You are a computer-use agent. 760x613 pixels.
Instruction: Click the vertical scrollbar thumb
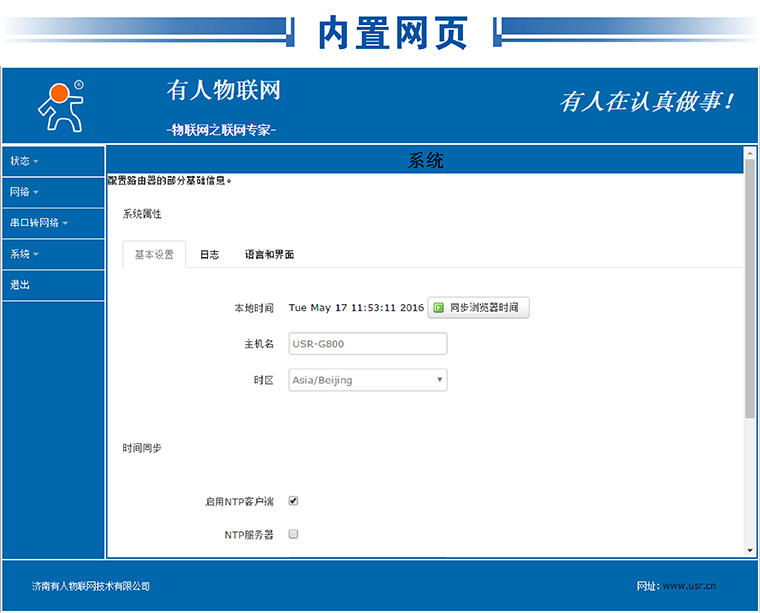pos(749,290)
